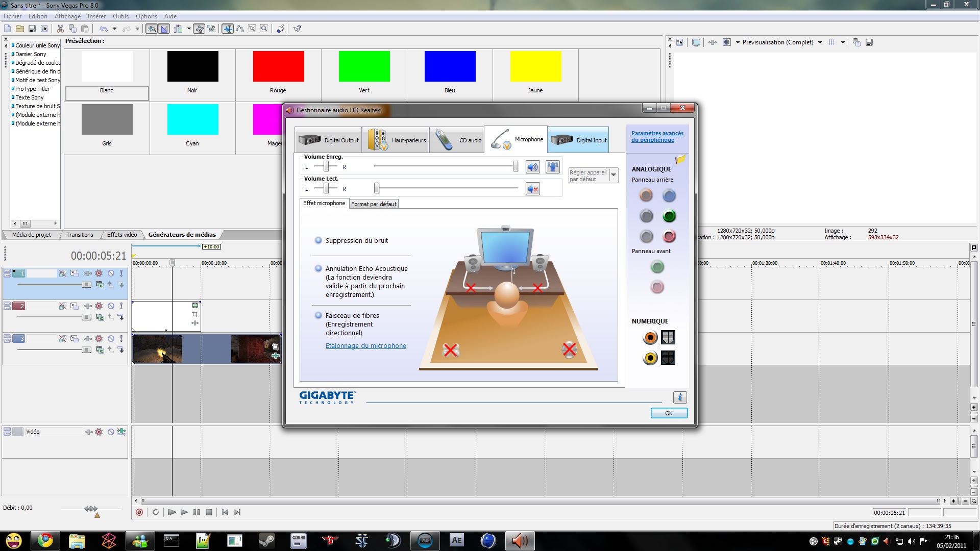Screen dimensions: 980x551
Task: Toggle split-screen view in preview panel
Action: pos(727,42)
